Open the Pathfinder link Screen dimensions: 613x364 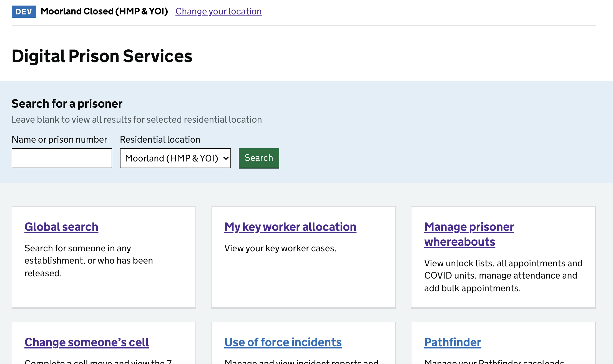(x=453, y=342)
